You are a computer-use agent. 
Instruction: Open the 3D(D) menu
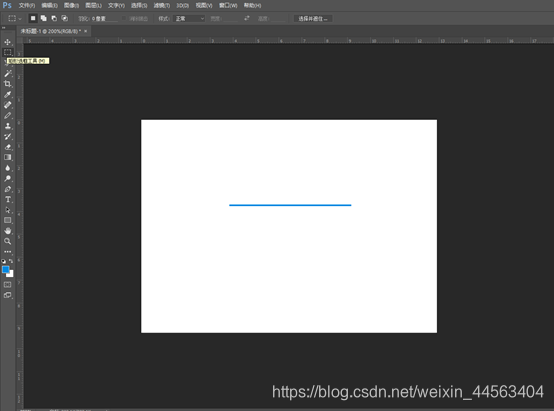[x=183, y=5]
